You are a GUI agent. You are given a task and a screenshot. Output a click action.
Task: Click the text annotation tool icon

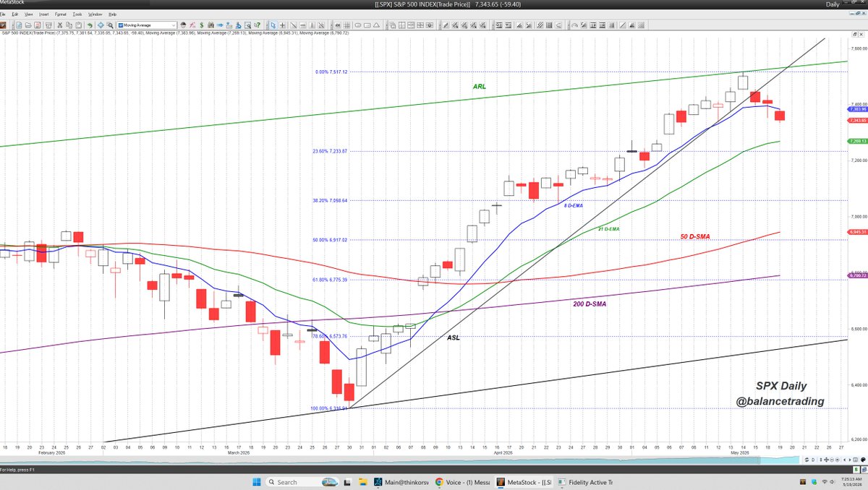(338, 25)
